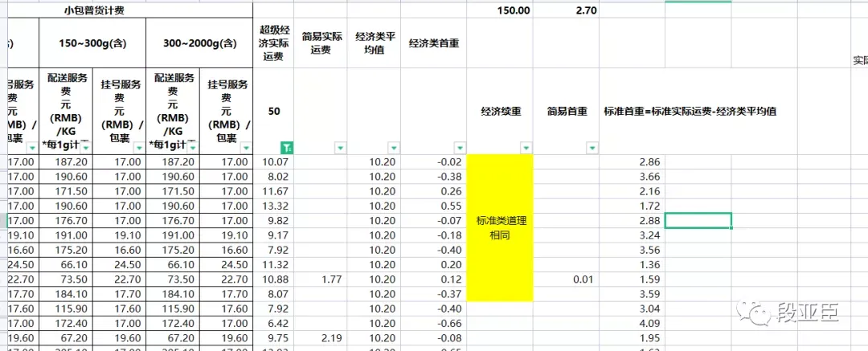868x351 pixels.
Task: Select the 0.26 value cell
Action: [x=434, y=191]
